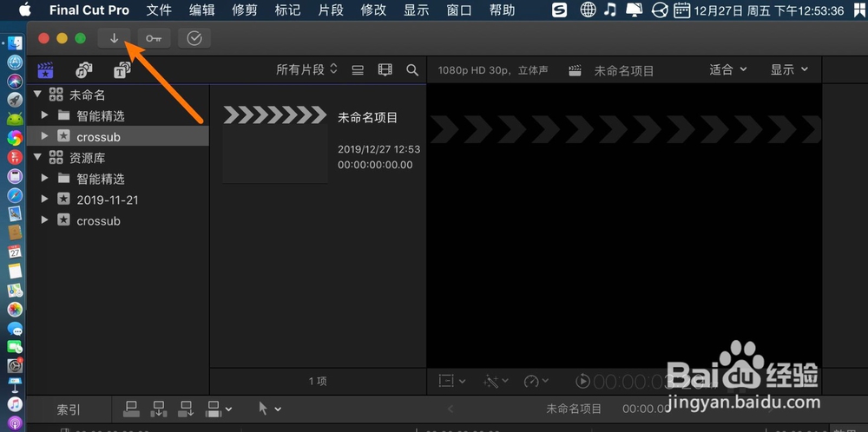Toggle filmstrip and list view button
The width and height of the screenshot is (868, 432).
point(385,69)
